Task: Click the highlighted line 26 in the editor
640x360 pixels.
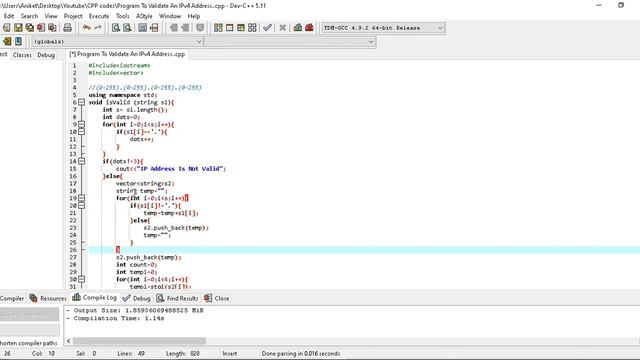Action: click(x=364, y=250)
